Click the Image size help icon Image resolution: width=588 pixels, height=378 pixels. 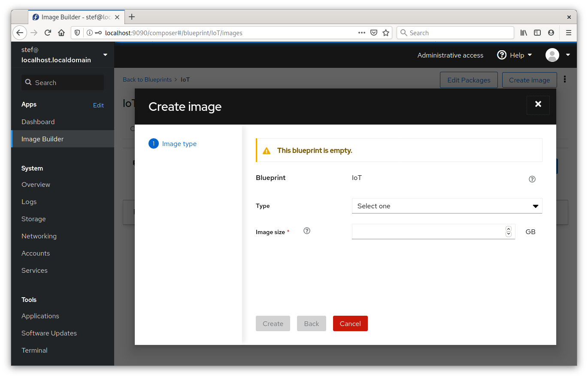306,231
